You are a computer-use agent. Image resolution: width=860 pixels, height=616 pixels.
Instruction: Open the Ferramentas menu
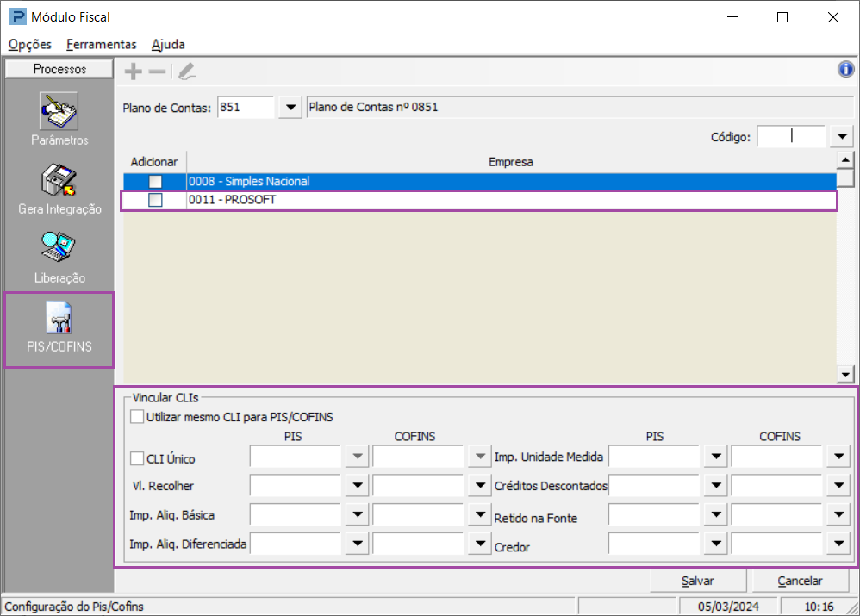point(102,45)
